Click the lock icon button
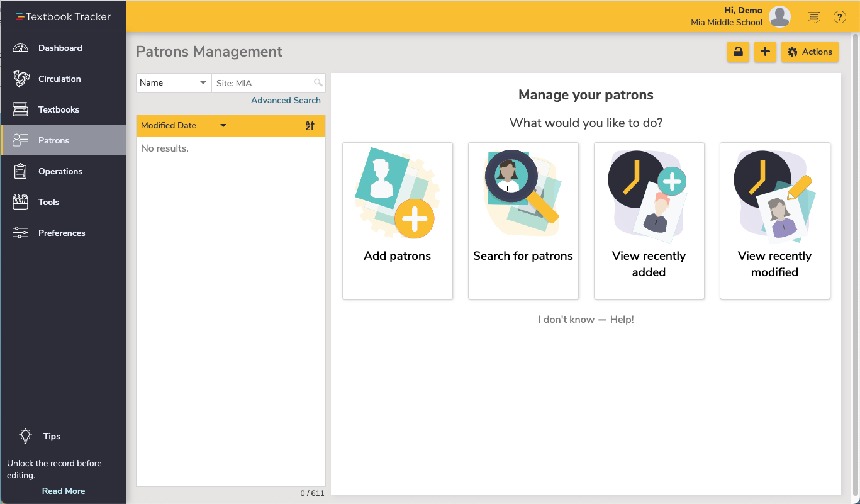This screenshot has width=860, height=504. pyautogui.click(x=738, y=52)
